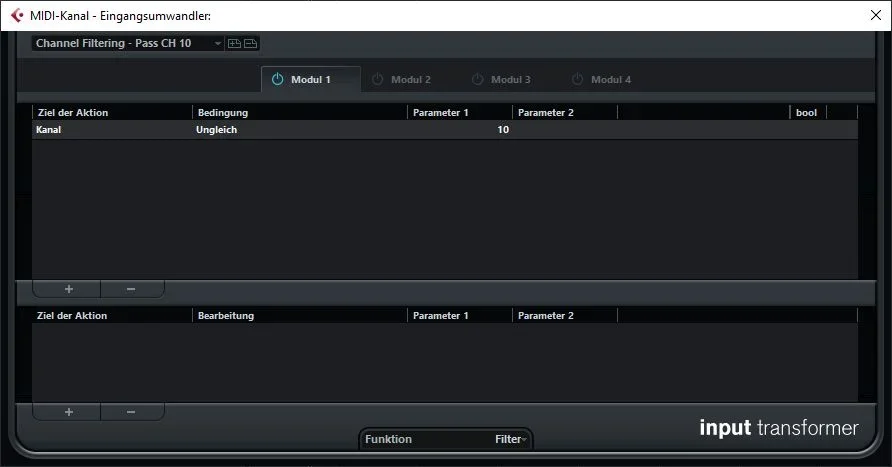The image size is (892, 467).
Task: Open the Funktion Filter dropdown
Action: pos(446,439)
